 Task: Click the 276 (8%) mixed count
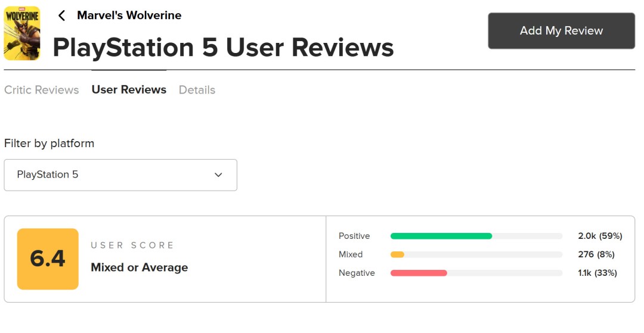point(596,254)
